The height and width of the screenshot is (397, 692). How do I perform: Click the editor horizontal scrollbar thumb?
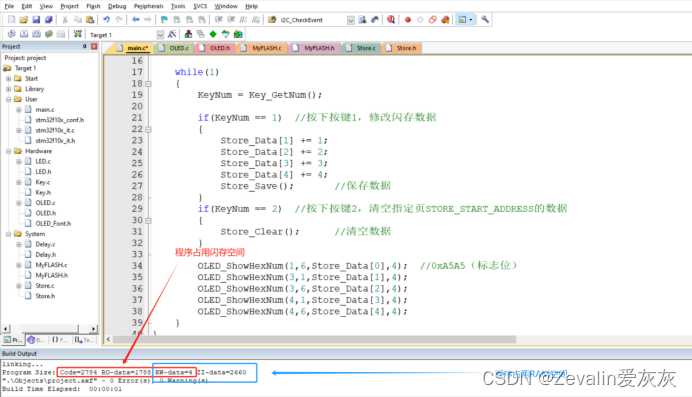tap(315, 339)
